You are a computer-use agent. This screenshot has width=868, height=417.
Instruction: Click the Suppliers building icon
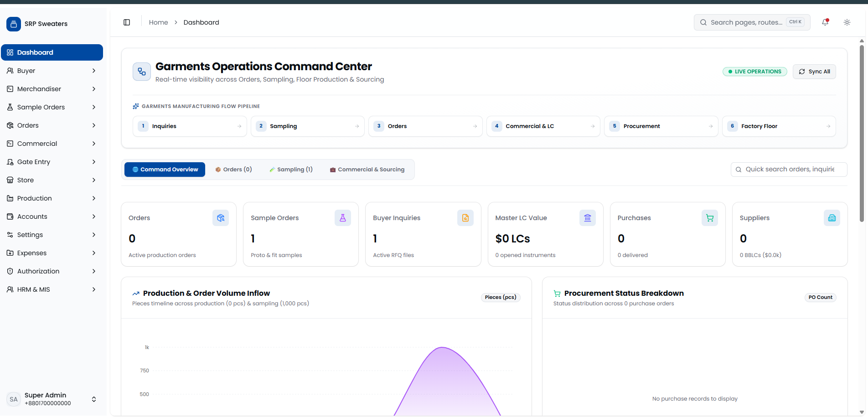click(x=832, y=218)
